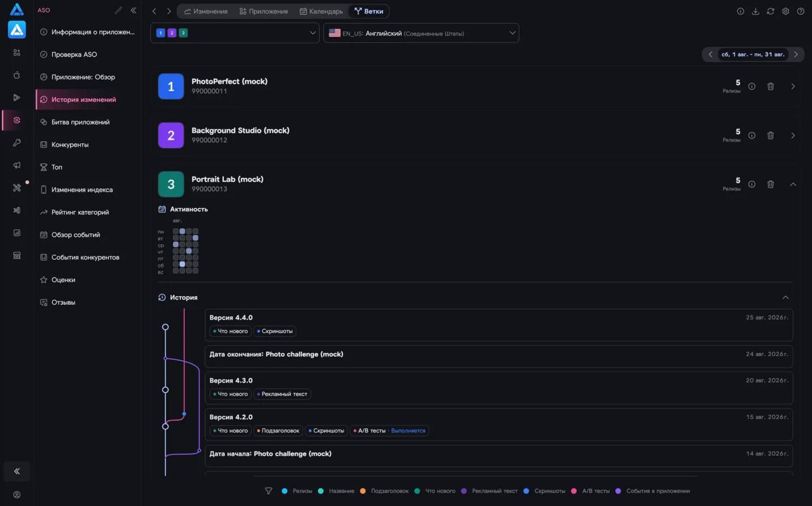This screenshot has width=812, height=506.
Task: Show info for Portrait Lab (mock)
Action: (752, 184)
